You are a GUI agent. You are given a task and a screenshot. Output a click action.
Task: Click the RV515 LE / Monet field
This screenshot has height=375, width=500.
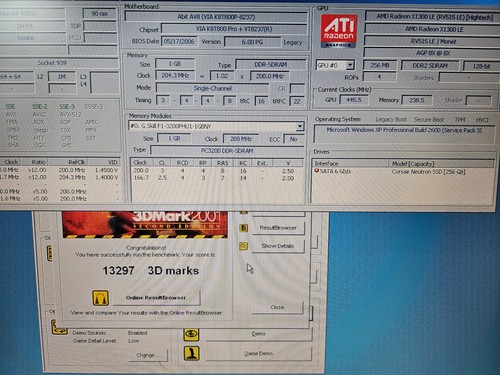click(x=433, y=41)
